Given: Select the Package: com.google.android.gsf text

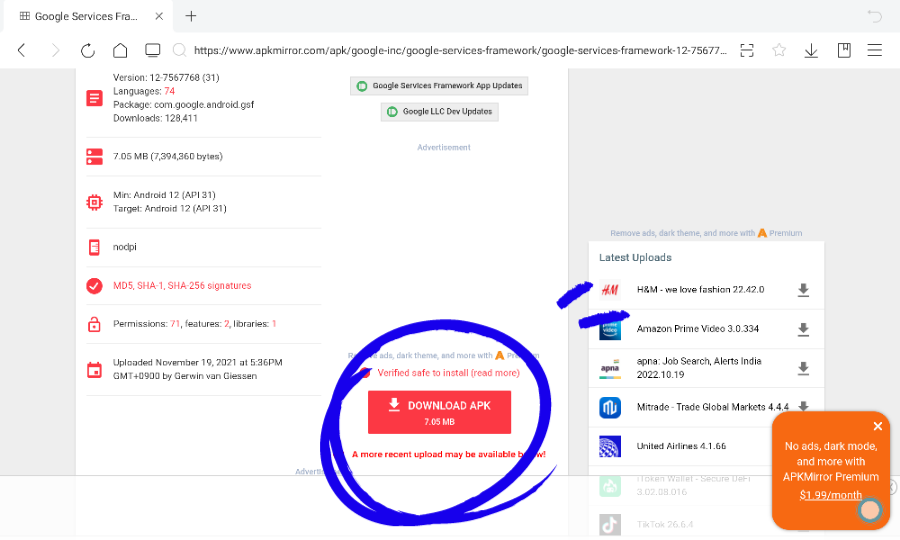Looking at the screenshot, I should pyautogui.click(x=183, y=104).
